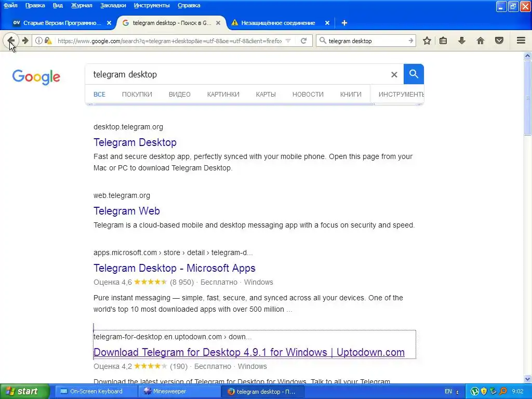Open Download Telegram for Desktop 4.9.1 link

click(249, 352)
